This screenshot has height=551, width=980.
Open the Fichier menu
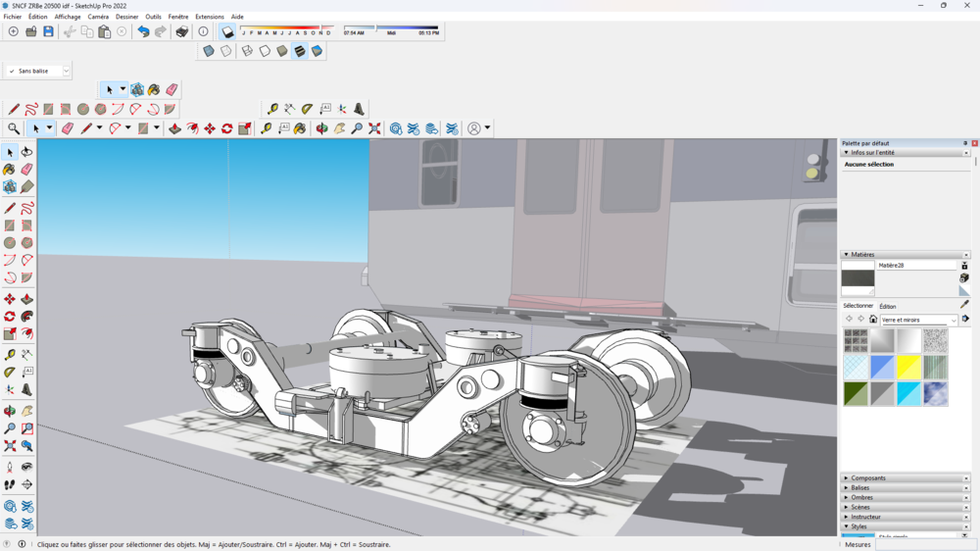(13, 17)
